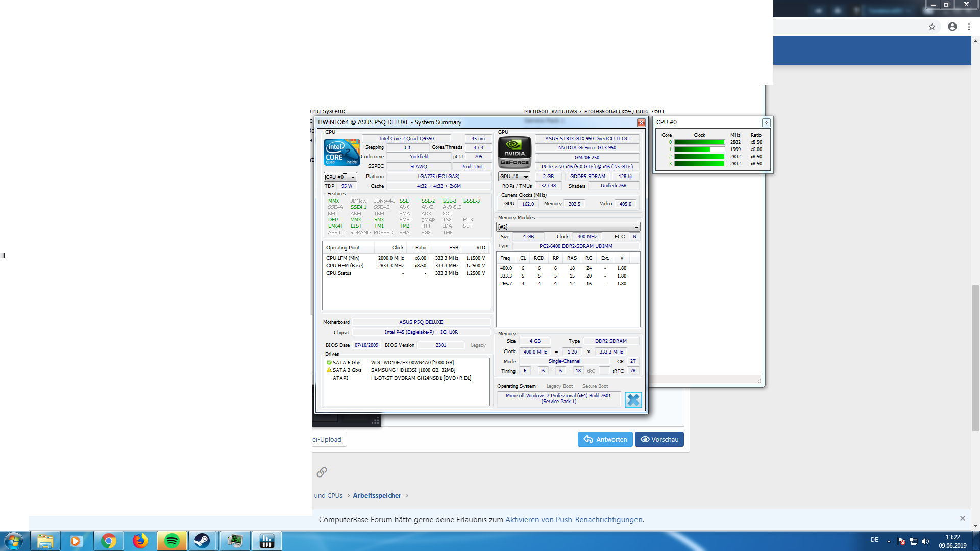980x551 pixels.
Task: Click the 'und CPUs' breadcrumb item
Action: 328,495
